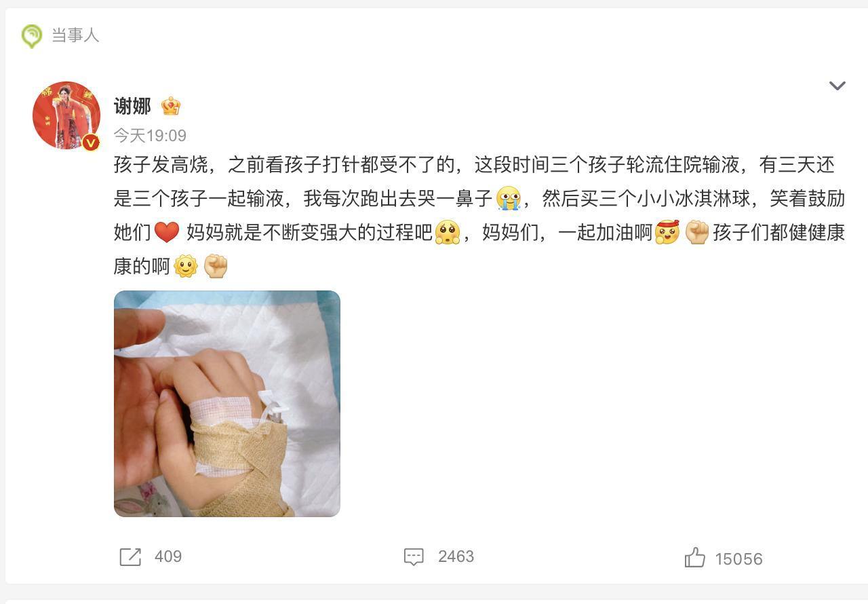868x604 pixels.
Task: Click the crying face emoji in post
Action: click(508, 198)
